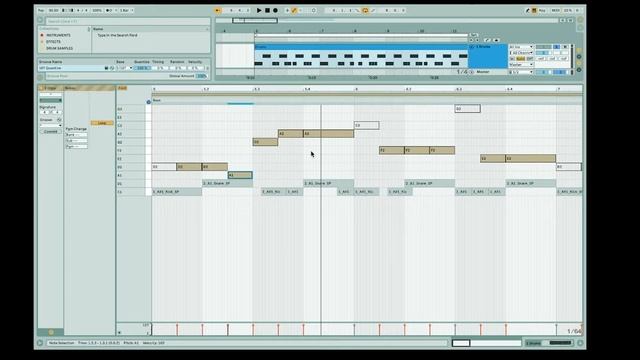The height and width of the screenshot is (360, 640).
Task: Open the All Ins input dropdown
Action: coord(521,47)
